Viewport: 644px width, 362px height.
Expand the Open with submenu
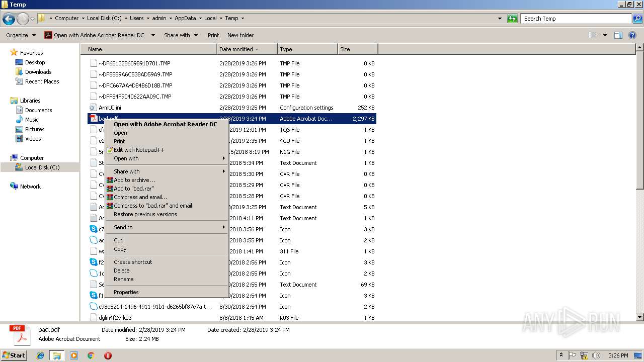click(167, 158)
